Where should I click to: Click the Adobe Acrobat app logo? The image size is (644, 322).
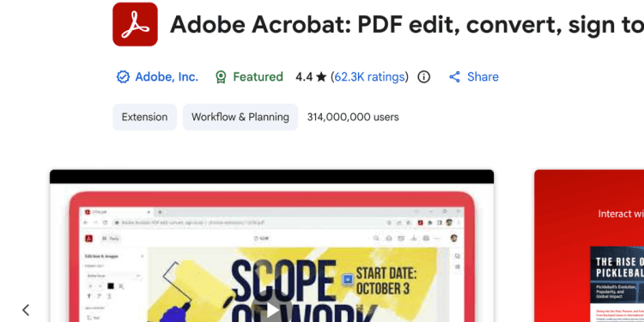point(135,24)
